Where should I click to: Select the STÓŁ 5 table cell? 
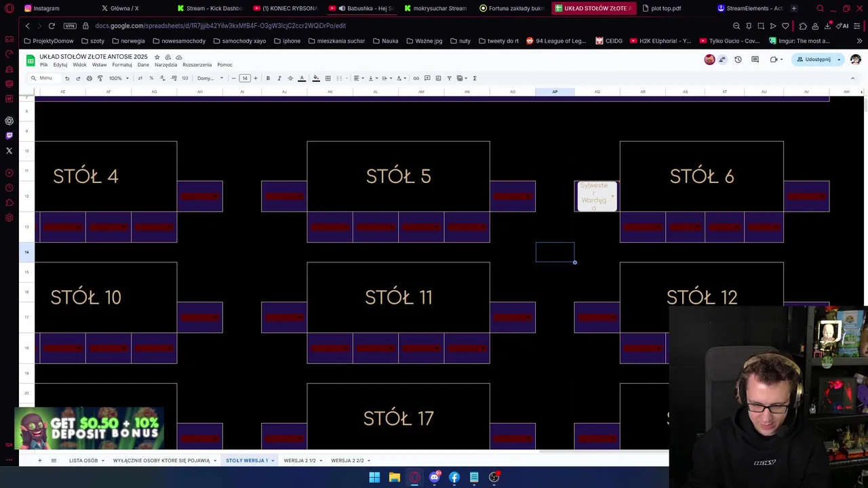[398, 176]
